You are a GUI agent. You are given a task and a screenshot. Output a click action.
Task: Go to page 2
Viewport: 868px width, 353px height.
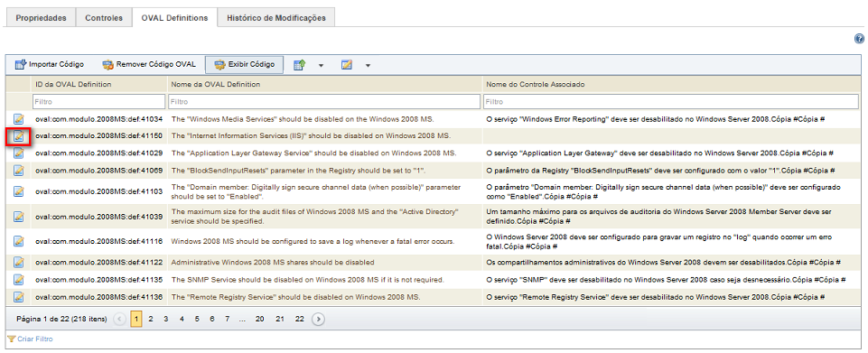[x=151, y=319]
